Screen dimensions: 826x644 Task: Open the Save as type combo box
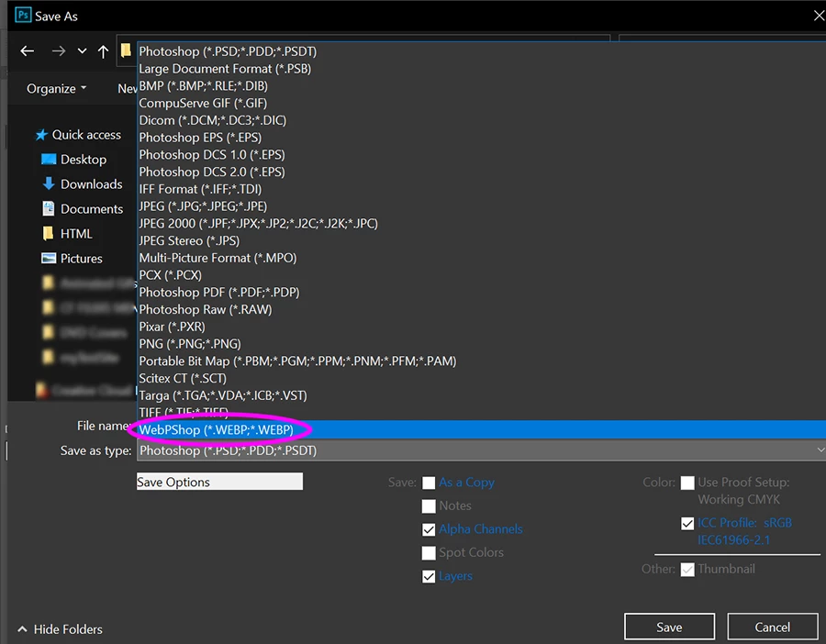click(481, 450)
